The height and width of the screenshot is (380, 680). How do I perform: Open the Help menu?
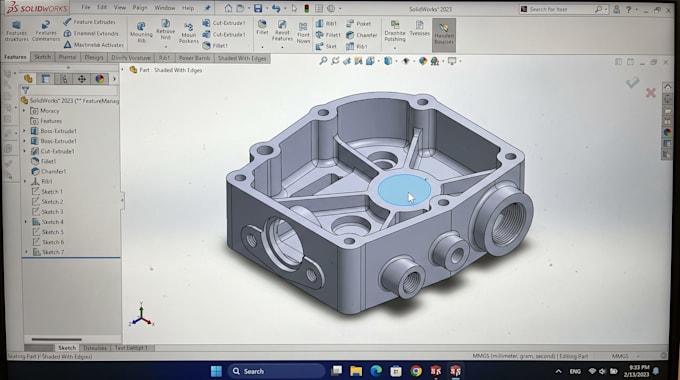pyautogui.click(x=188, y=8)
